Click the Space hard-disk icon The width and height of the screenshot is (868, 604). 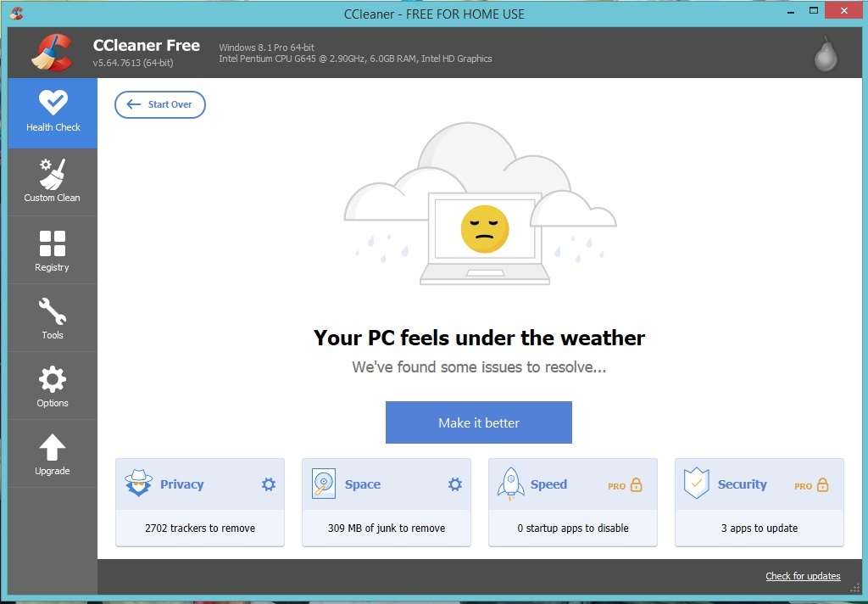(324, 484)
